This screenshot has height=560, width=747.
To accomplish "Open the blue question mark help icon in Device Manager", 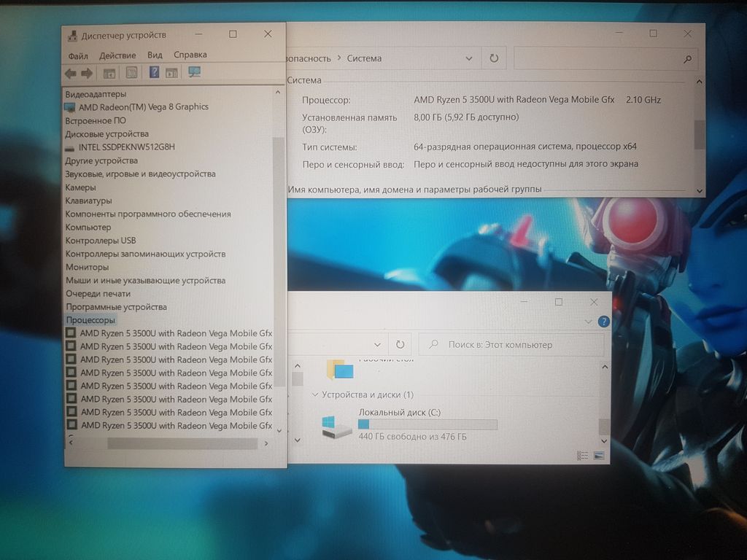I will point(155,72).
